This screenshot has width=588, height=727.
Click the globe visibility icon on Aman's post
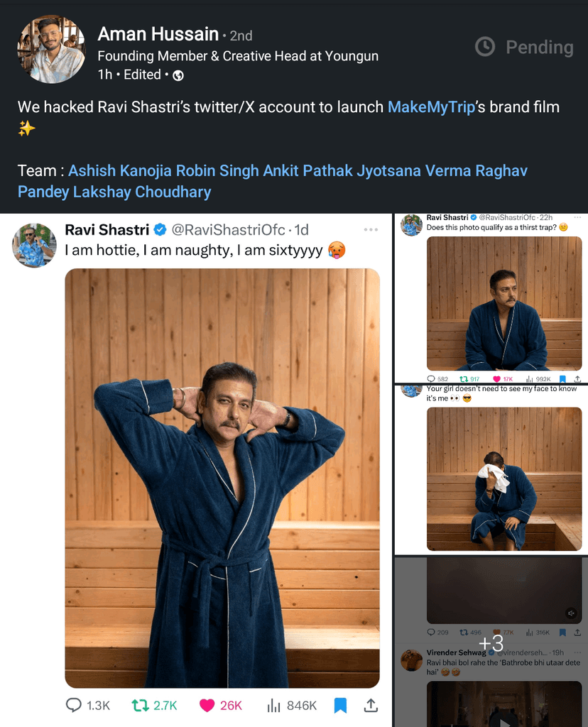tap(178, 74)
